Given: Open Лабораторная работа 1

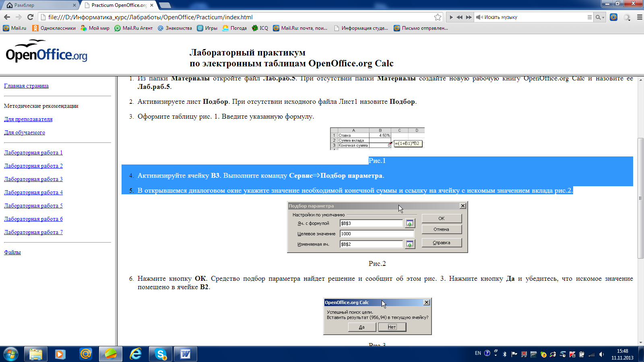Looking at the screenshot, I should (x=33, y=152).
